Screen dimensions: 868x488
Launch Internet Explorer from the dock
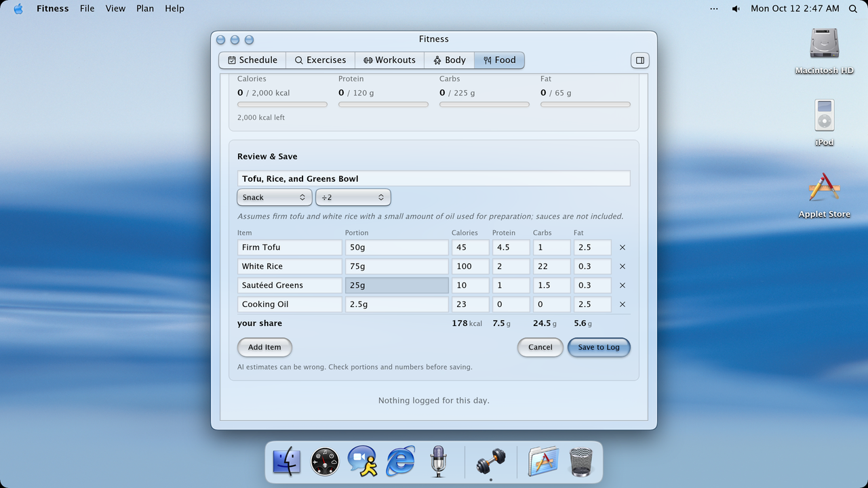[x=401, y=462]
